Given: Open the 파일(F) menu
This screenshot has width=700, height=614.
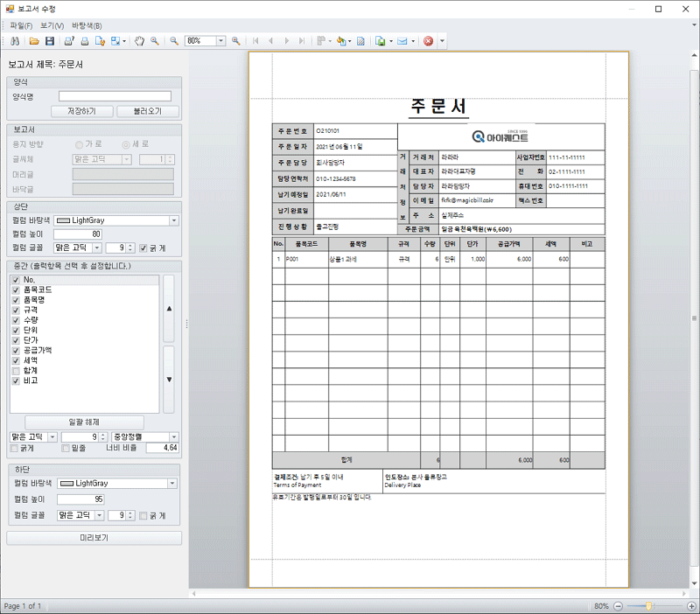Looking at the screenshot, I should 20,25.
